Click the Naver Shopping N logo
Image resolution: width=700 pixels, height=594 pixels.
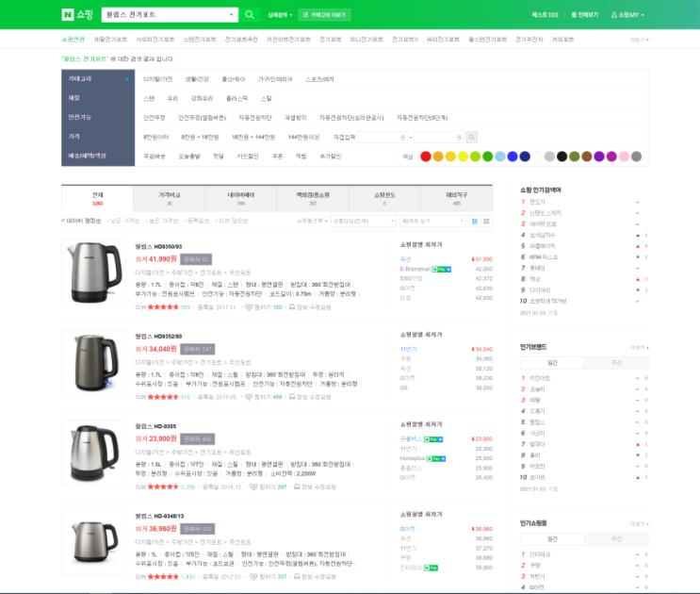(67, 15)
